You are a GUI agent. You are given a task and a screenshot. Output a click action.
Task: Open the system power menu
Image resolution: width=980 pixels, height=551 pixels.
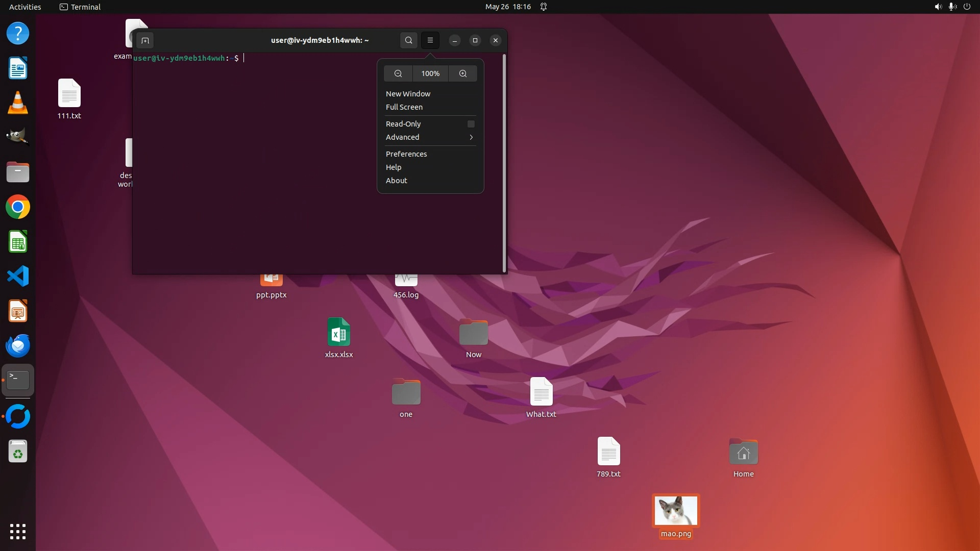tap(967, 7)
